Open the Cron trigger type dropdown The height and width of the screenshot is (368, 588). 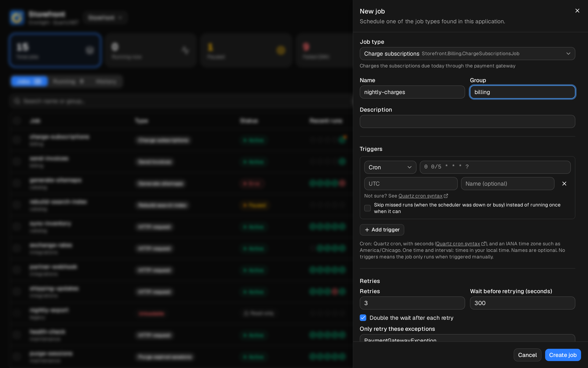tap(390, 167)
